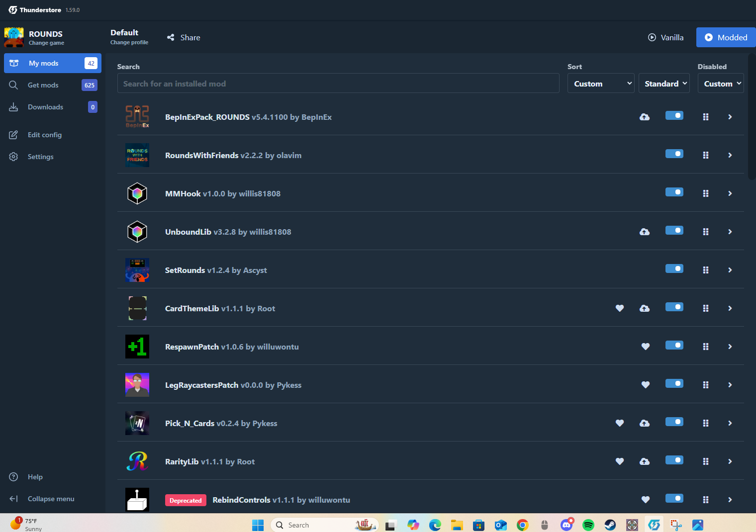Disable the MMHook mod toggle
Viewport: 756px width, 532px height.
tap(674, 192)
